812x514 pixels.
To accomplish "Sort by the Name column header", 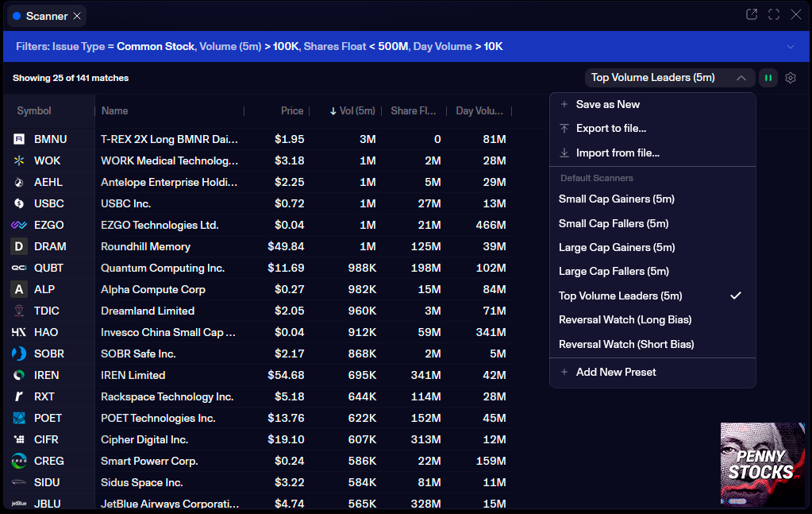I will pos(114,111).
